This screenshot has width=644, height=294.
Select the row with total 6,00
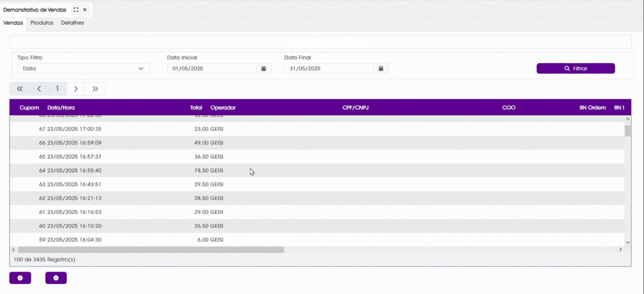point(317,240)
